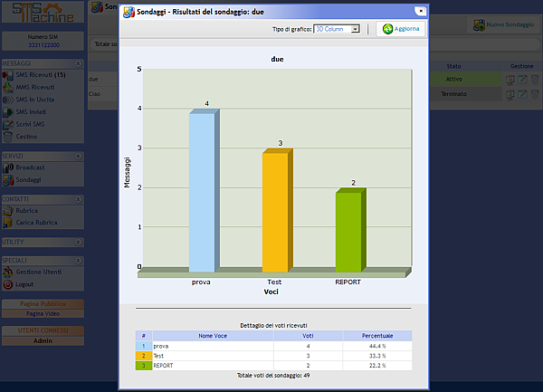Open Broadcast service
The image size is (543, 392).
click(x=30, y=167)
